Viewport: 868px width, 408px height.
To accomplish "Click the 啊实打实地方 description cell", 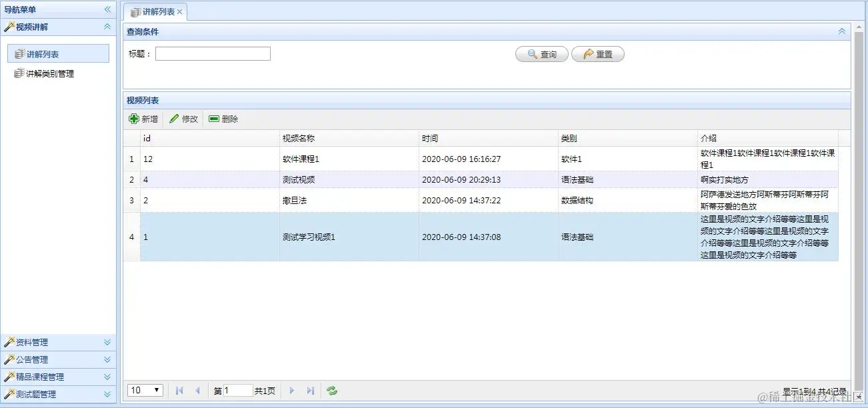I will point(768,180).
